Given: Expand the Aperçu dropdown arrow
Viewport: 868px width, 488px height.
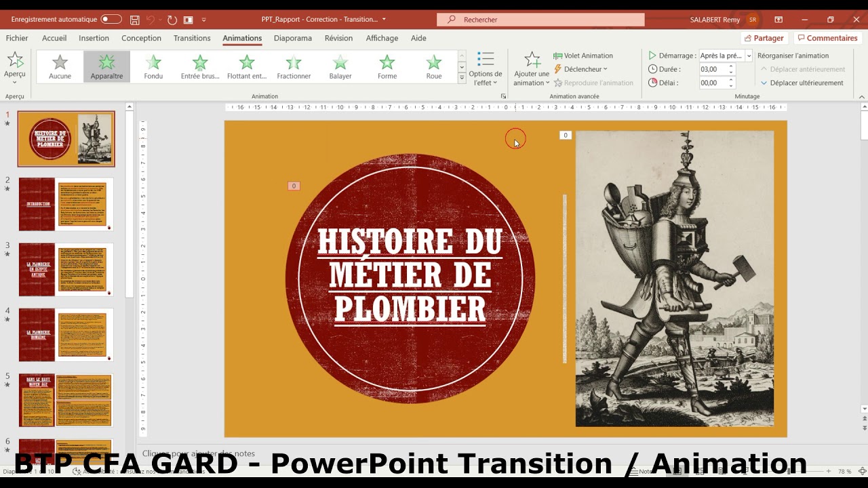Looking at the screenshot, I should point(15,82).
